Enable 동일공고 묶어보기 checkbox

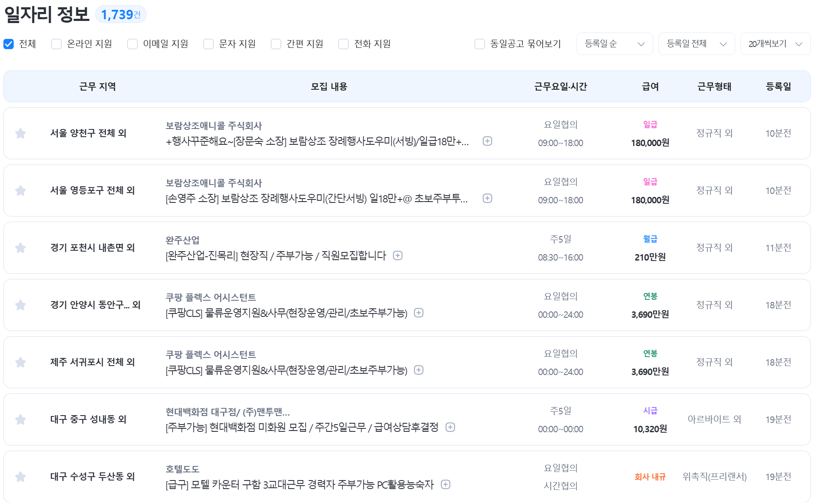(480, 44)
